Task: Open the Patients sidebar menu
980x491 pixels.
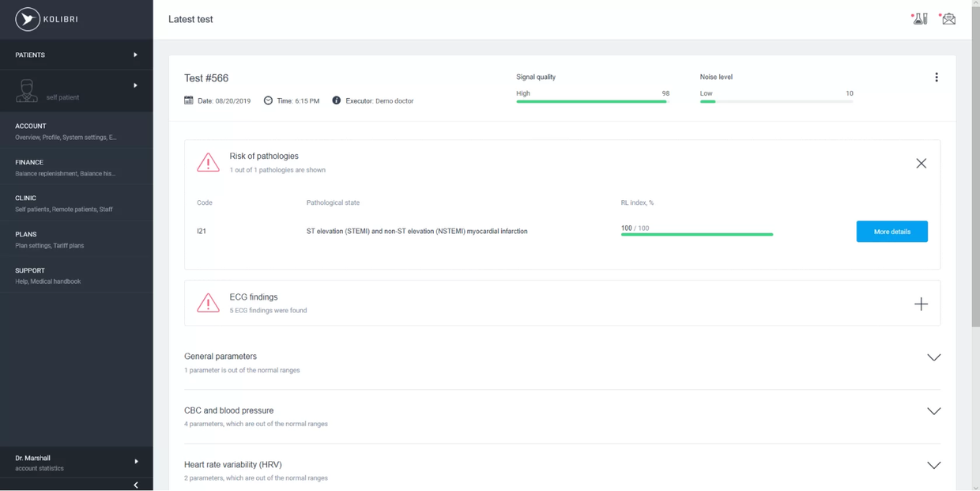Action: pos(77,55)
